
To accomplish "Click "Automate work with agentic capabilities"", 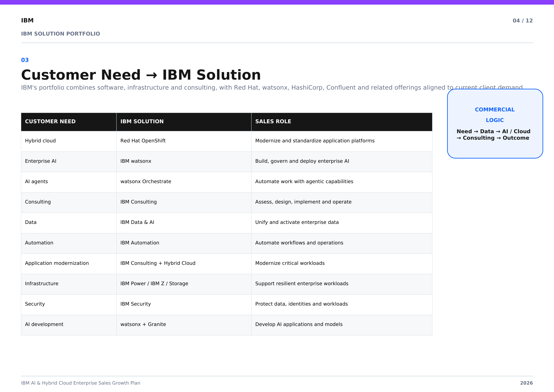I will (304, 182).
